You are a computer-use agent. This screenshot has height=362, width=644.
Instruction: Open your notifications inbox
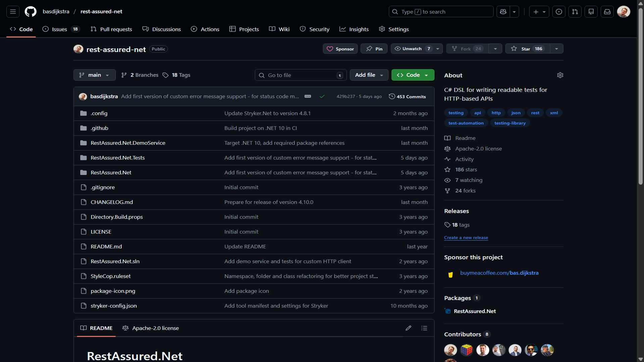pyautogui.click(x=607, y=11)
